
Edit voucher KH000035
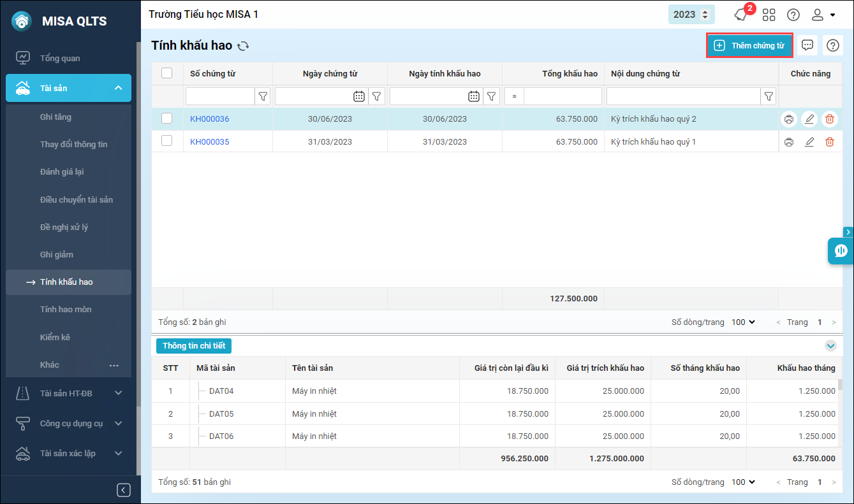809,142
